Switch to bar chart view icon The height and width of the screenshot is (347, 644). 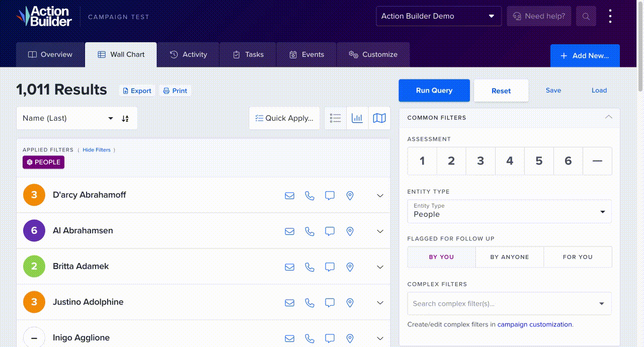tap(357, 118)
